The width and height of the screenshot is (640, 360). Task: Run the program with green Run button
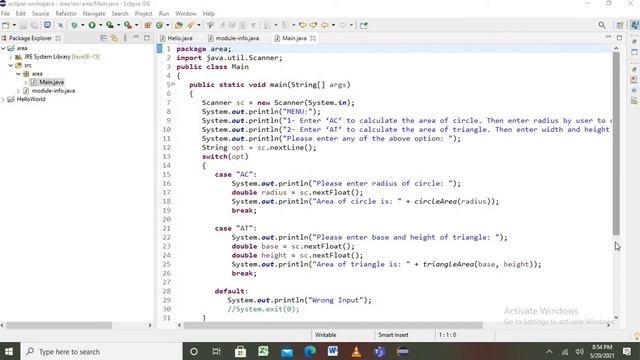[92, 25]
